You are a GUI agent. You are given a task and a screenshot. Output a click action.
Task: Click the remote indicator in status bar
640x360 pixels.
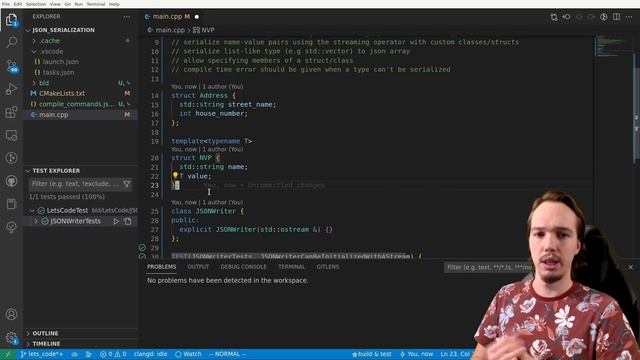(x=8, y=354)
